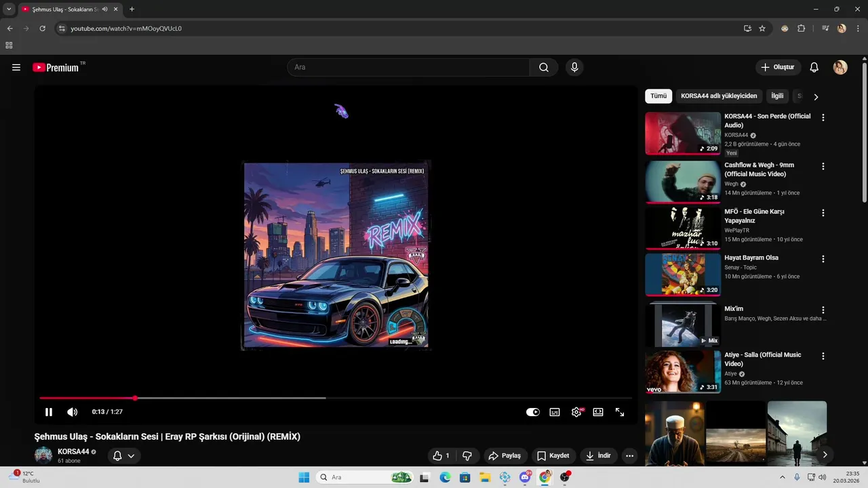Image resolution: width=868 pixels, height=488 pixels.
Task: Open Chrome three-dot menu
Action: [x=858, y=28]
